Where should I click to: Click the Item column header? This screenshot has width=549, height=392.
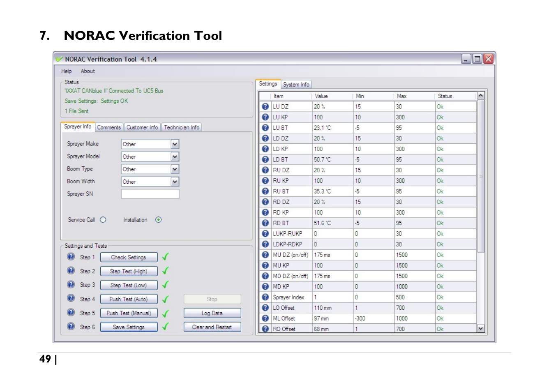(x=292, y=96)
